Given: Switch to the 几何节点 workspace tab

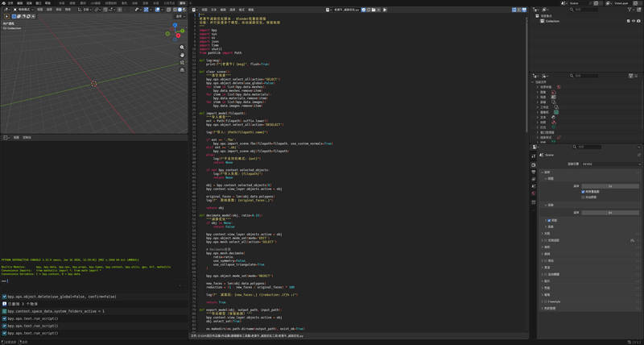Looking at the screenshot, I should coord(168,3).
